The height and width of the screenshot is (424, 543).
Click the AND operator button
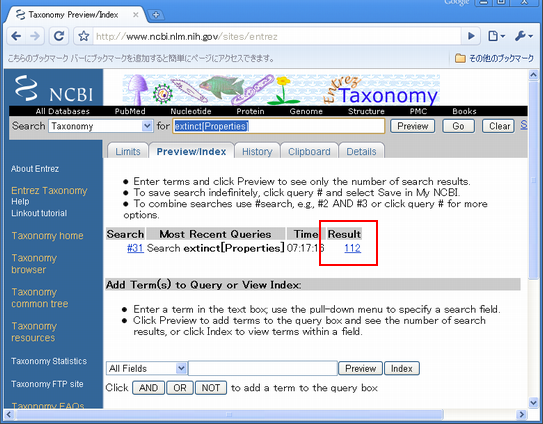[x=149, y=388]
